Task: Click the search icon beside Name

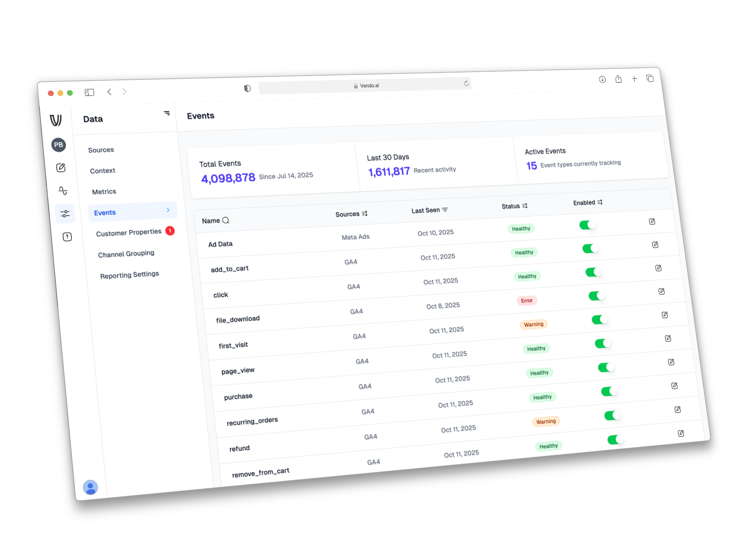Action: point(226,220)
